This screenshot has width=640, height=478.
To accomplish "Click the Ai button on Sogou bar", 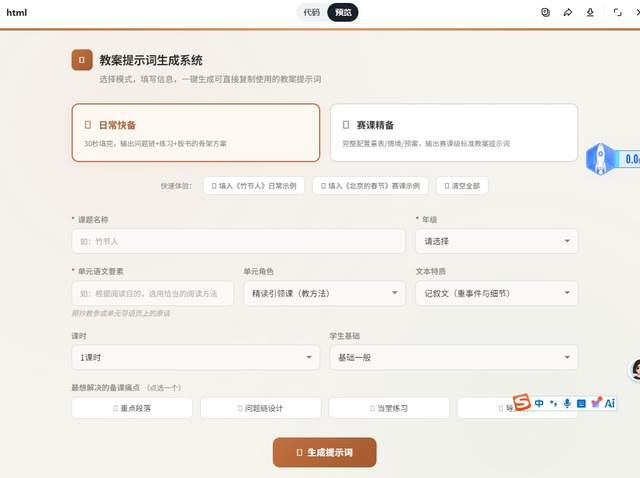I will pos(609,403).
